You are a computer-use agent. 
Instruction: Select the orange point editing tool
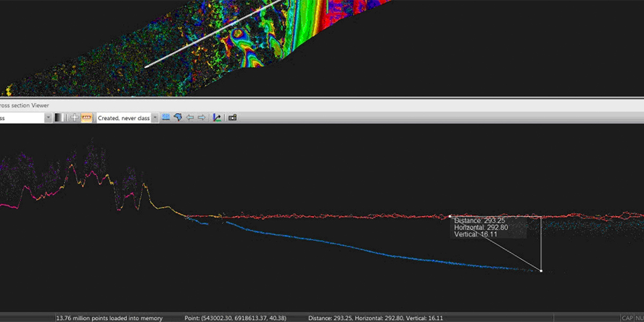[x=87, y=117]
